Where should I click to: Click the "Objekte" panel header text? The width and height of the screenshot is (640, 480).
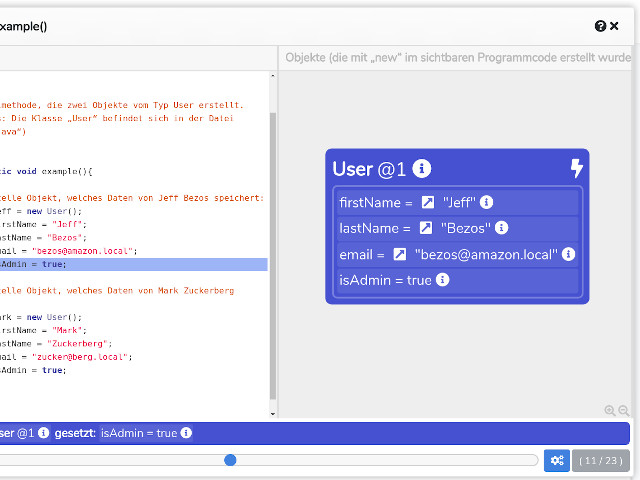[458, 58]
